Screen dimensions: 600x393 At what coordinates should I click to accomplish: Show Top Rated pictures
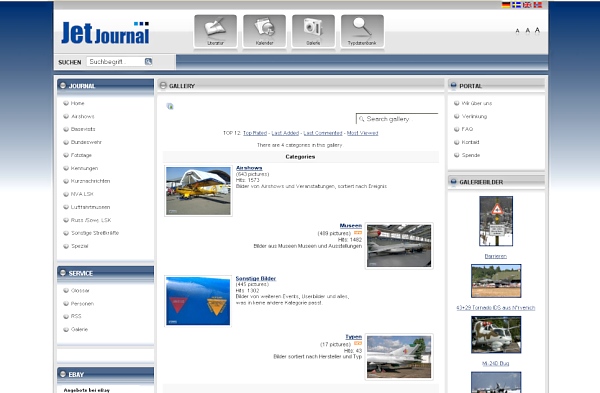[x=255, y=133]
